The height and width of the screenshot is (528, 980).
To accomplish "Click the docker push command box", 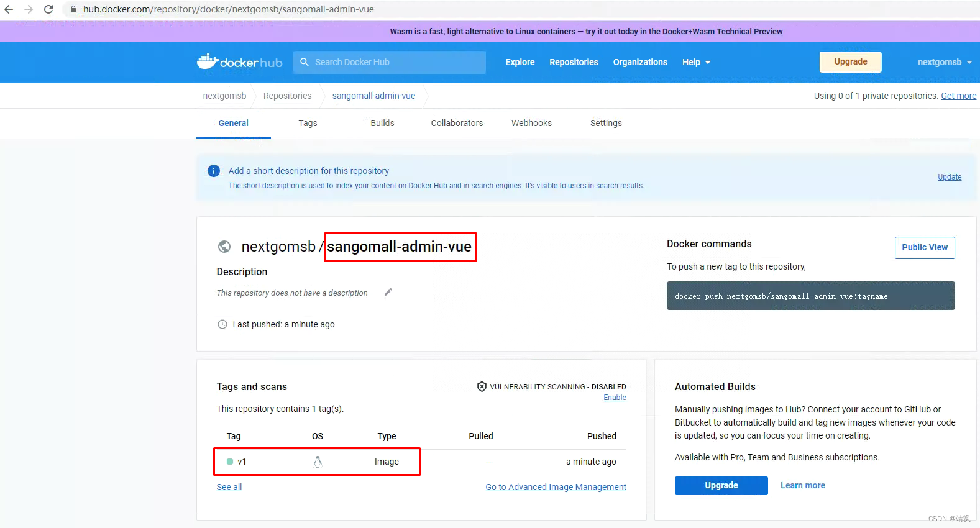I will [x=811, y=296].
